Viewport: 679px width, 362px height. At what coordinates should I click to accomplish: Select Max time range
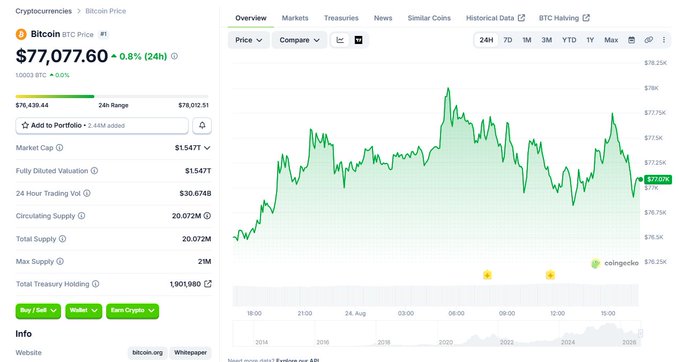611,40
